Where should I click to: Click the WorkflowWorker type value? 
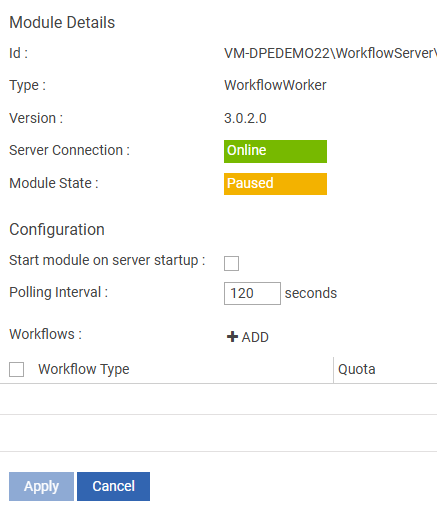(x=275, y=85)
